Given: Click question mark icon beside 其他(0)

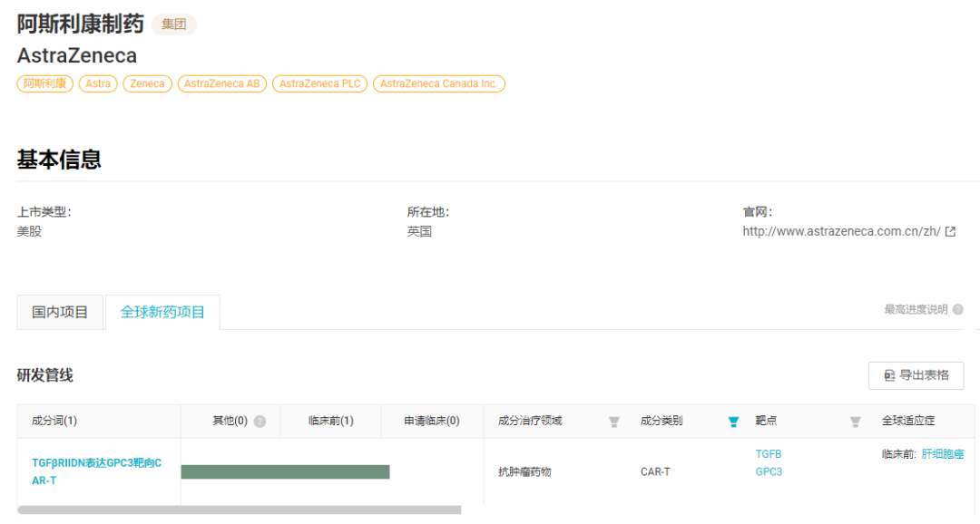Looking at the screenshot, I should point(260,422).
